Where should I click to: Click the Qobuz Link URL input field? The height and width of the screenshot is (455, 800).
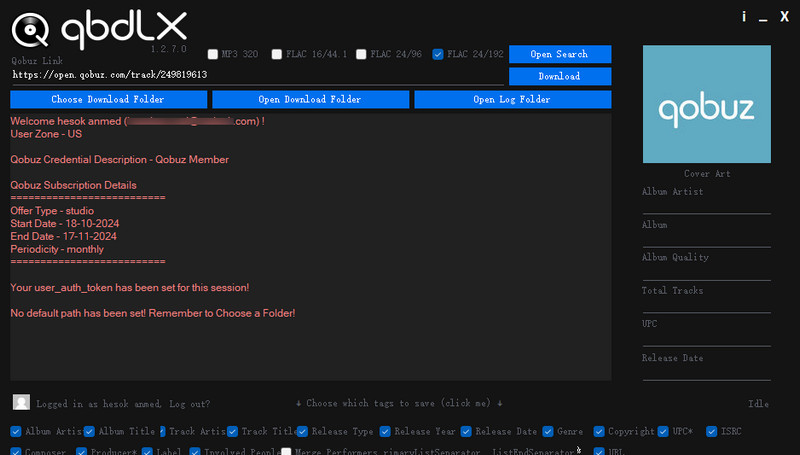[257, 75]
